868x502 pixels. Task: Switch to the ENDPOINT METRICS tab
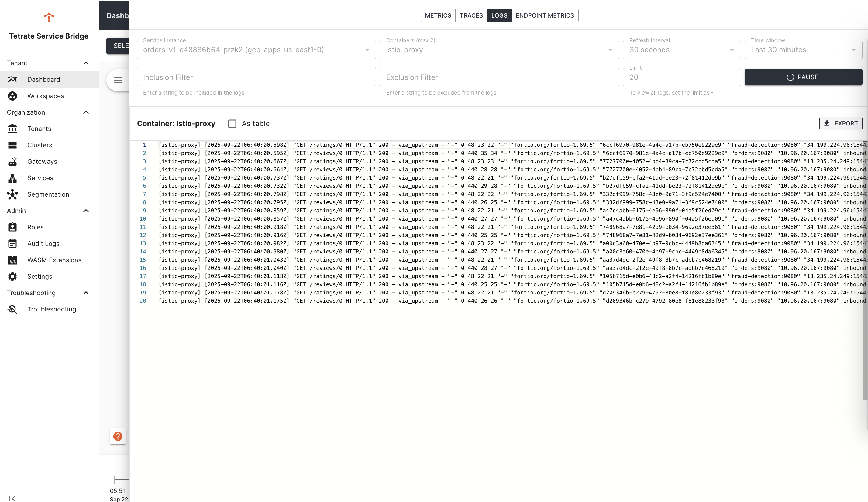tap(545, 15)
